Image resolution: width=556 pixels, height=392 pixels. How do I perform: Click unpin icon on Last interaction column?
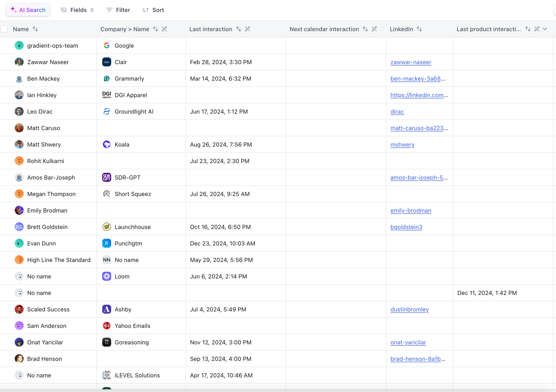coord(248,29)
